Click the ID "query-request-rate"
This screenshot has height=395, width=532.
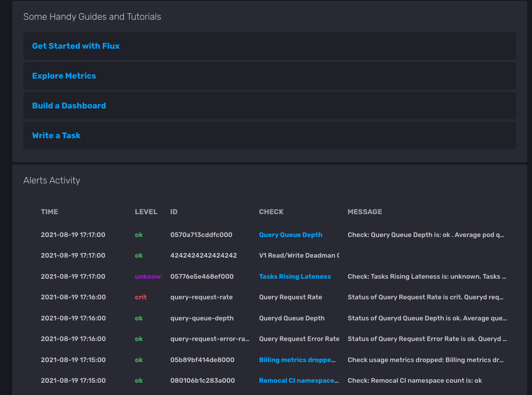202,297
